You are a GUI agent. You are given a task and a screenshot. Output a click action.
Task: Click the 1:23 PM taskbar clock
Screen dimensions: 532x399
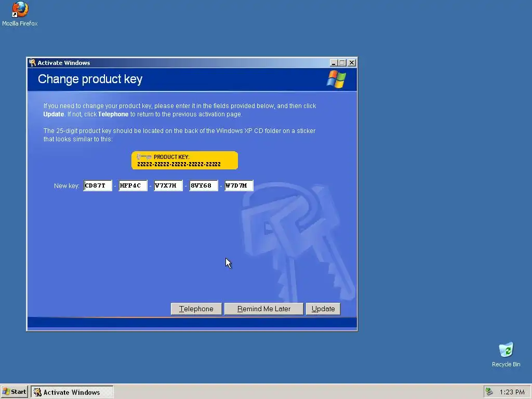[x=512, y=392]
